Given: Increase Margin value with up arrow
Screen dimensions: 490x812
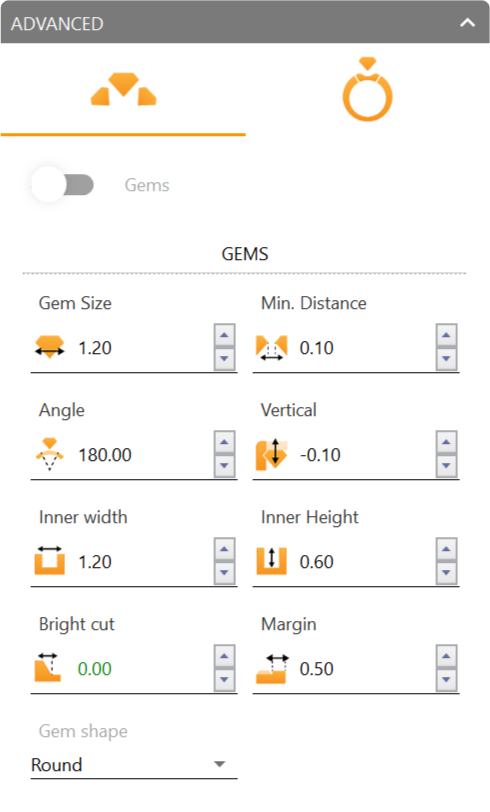Looking at the screenshot, I should (x=446, y=656).
